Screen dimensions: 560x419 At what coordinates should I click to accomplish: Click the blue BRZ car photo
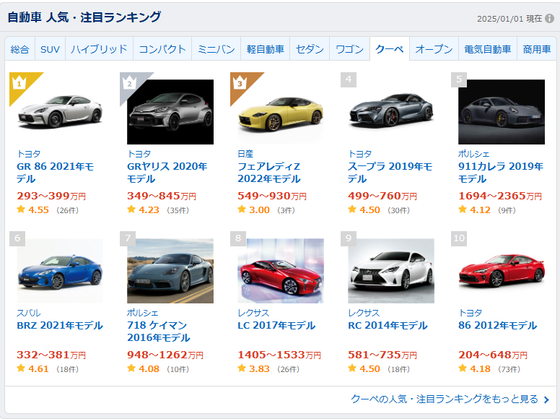(60, 271)
